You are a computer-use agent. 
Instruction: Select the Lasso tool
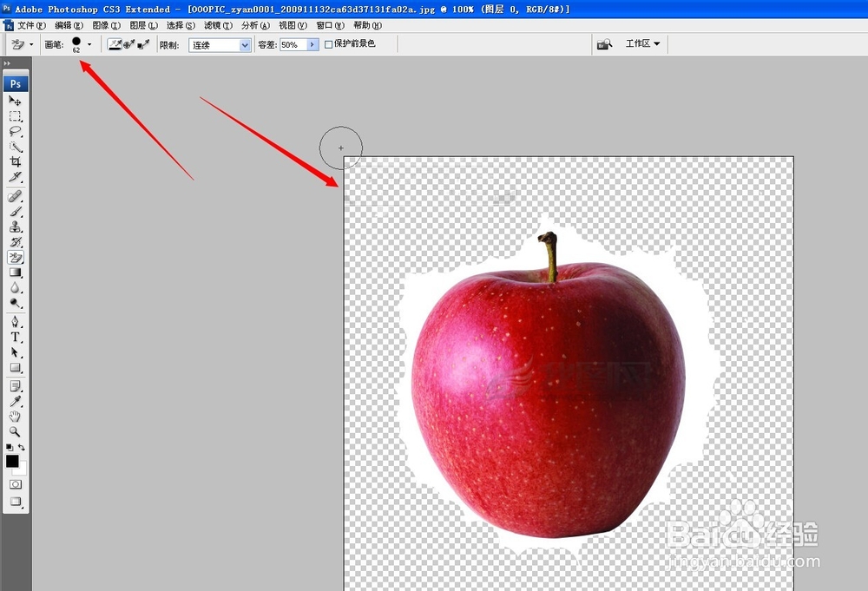coord(15,131)
